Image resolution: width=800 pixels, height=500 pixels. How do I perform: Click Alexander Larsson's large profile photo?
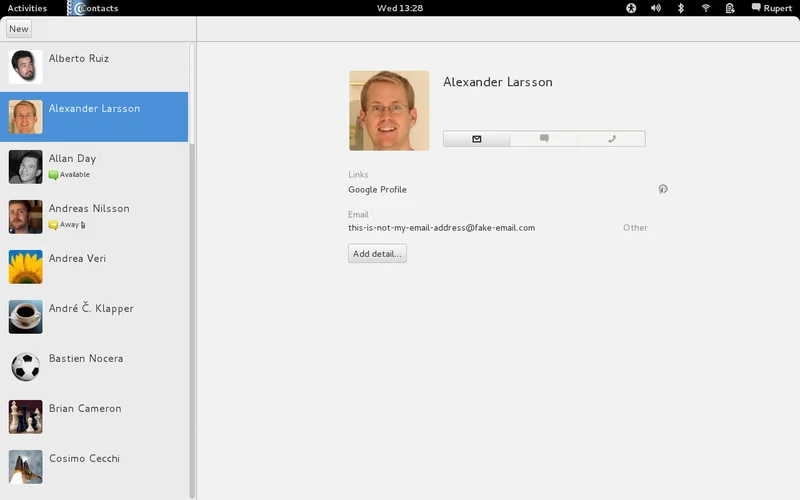[389, 110]
